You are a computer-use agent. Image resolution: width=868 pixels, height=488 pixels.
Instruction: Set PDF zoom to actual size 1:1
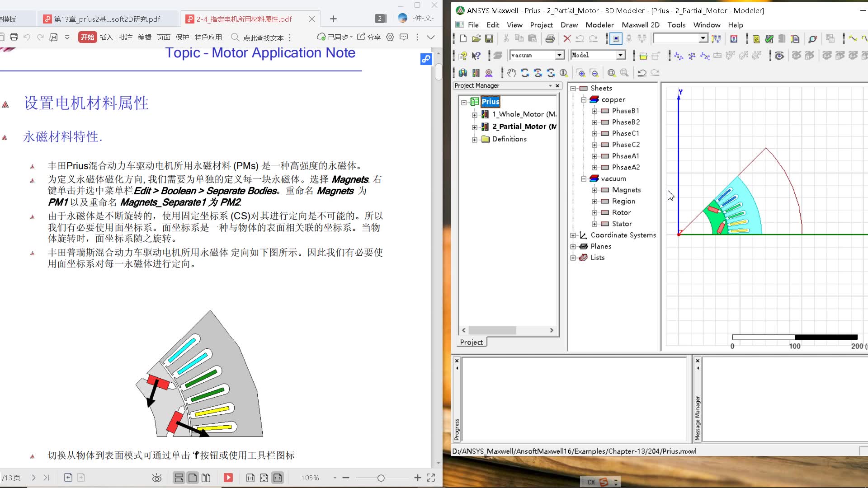250,478
